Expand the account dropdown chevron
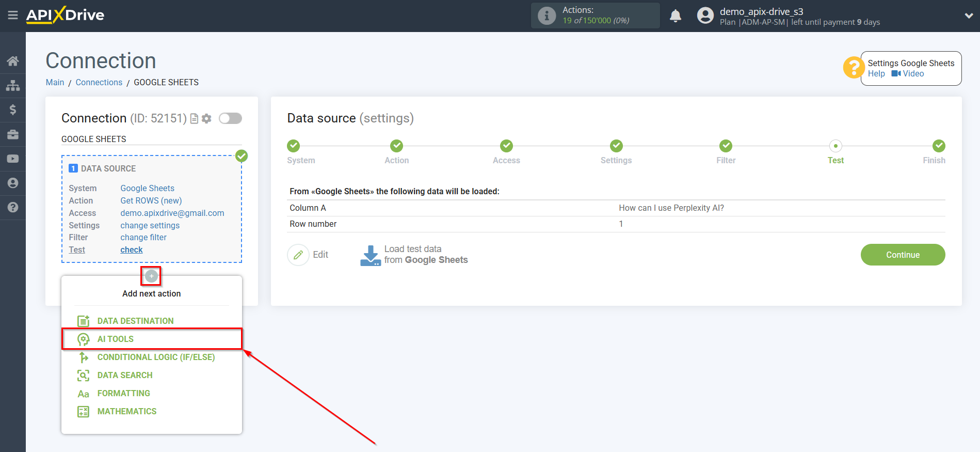 point(969,16)
